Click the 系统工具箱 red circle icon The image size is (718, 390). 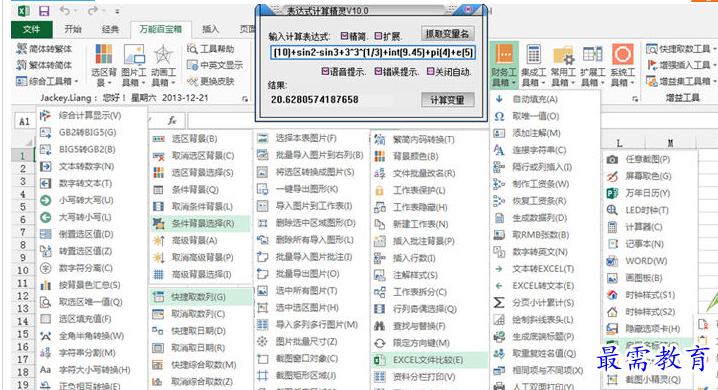tap(622, 54)
